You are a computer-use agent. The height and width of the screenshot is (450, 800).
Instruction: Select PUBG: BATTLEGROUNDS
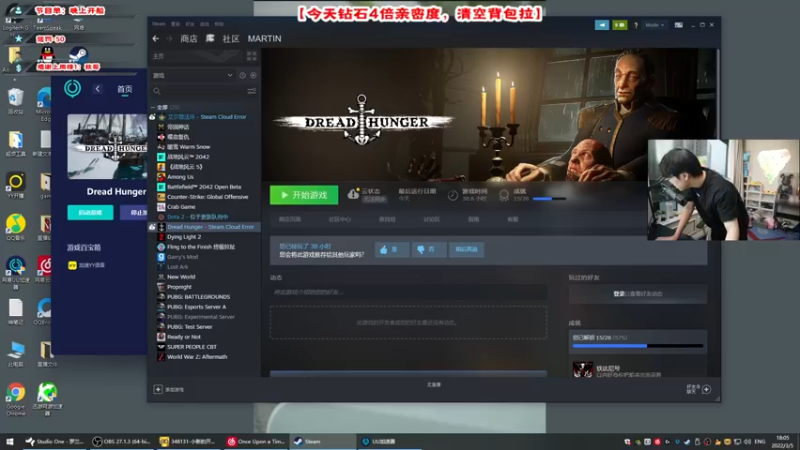click(x=198, y=297)
